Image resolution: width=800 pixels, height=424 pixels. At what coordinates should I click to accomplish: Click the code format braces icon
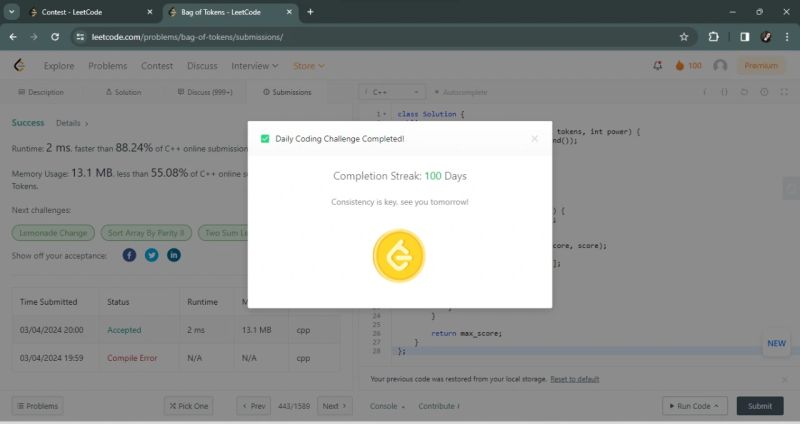click(724, 92)
